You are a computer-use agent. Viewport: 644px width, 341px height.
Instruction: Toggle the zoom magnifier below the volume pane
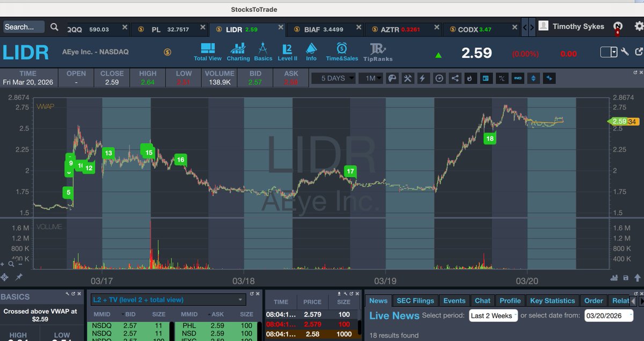point(12,265)
